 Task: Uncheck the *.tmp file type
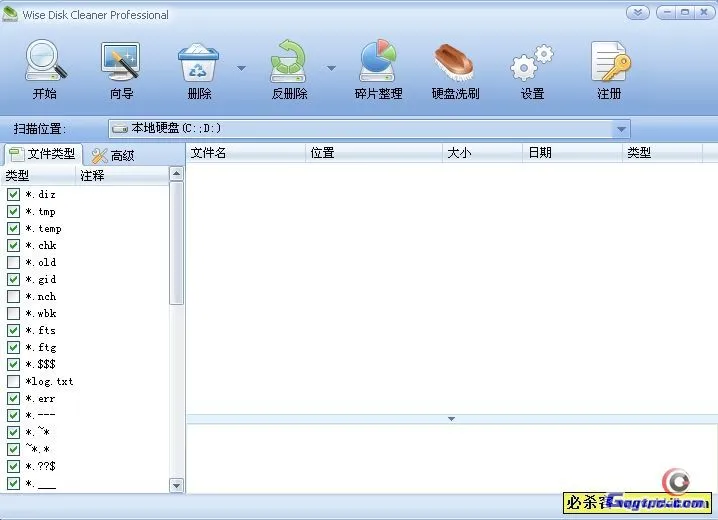(x=14, y=212)
